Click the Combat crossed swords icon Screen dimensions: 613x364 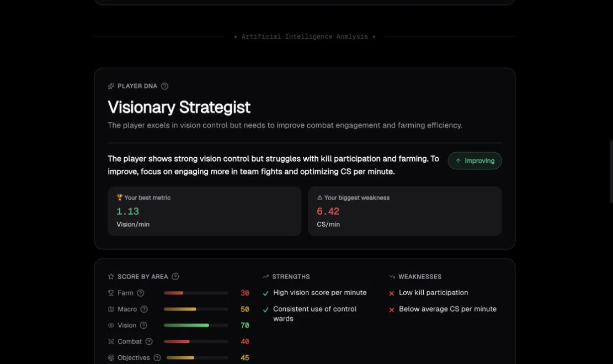pos(111,341)
